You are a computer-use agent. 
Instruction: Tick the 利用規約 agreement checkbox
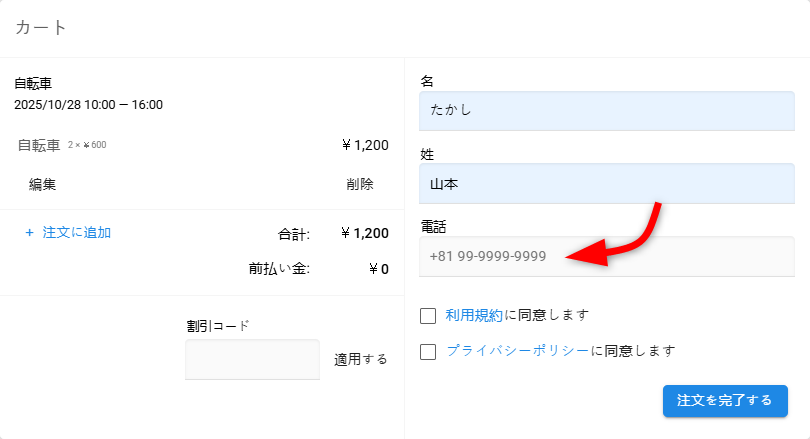(x=428, y=316)
